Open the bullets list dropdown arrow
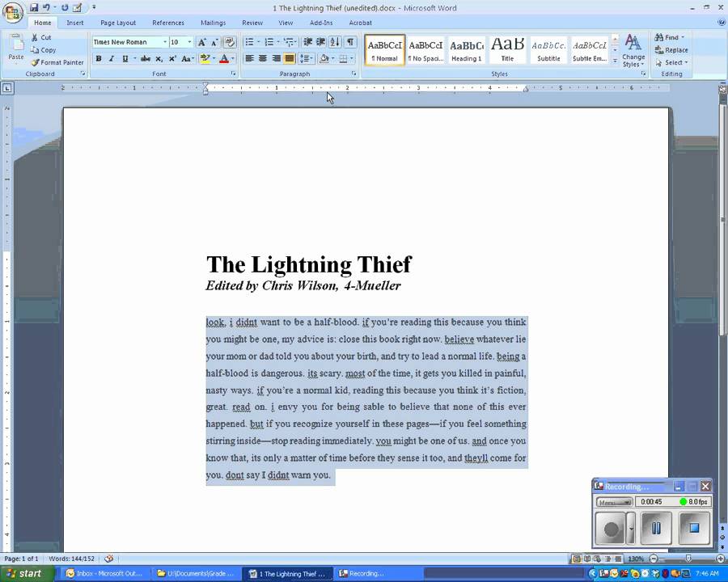 pyautogui.click(x=259, y=42)
